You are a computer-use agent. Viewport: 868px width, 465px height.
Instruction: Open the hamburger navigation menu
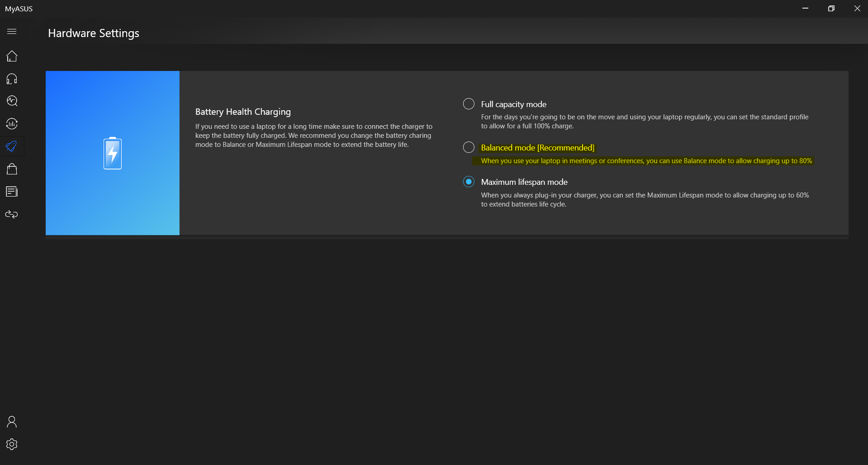tap(12, 32)
